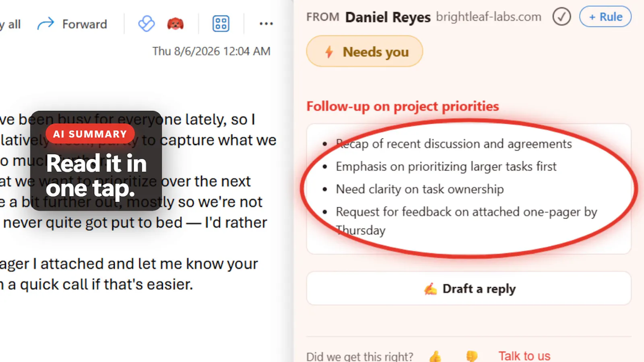Click the AI SUMMARY red badge
The image size is (644, 362).
point(90,134)
